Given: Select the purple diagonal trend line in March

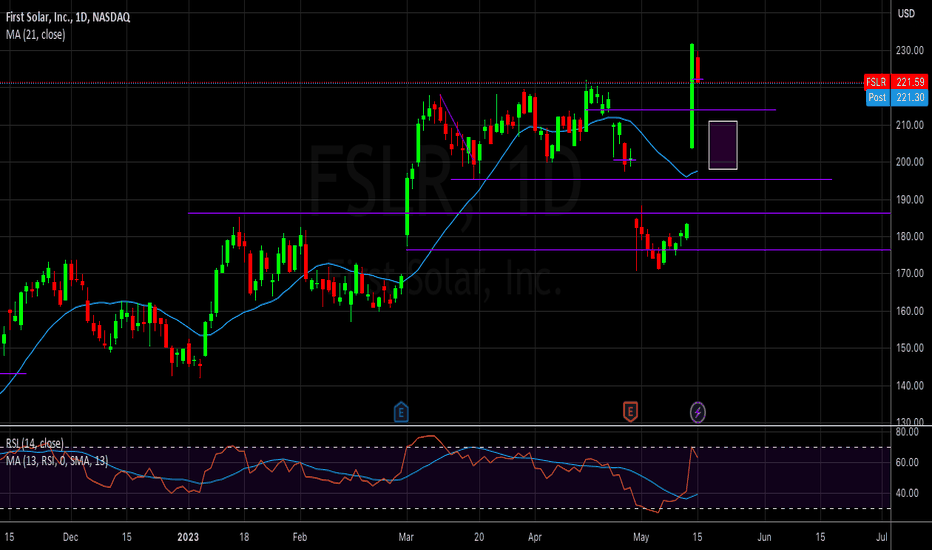Looking at the screenshot, I should [x=456, y=126].
